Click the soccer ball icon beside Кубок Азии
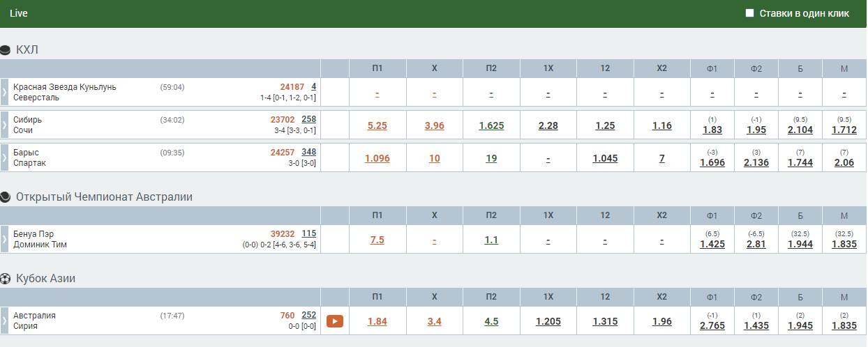868x347 pixels. coord(6,279)
